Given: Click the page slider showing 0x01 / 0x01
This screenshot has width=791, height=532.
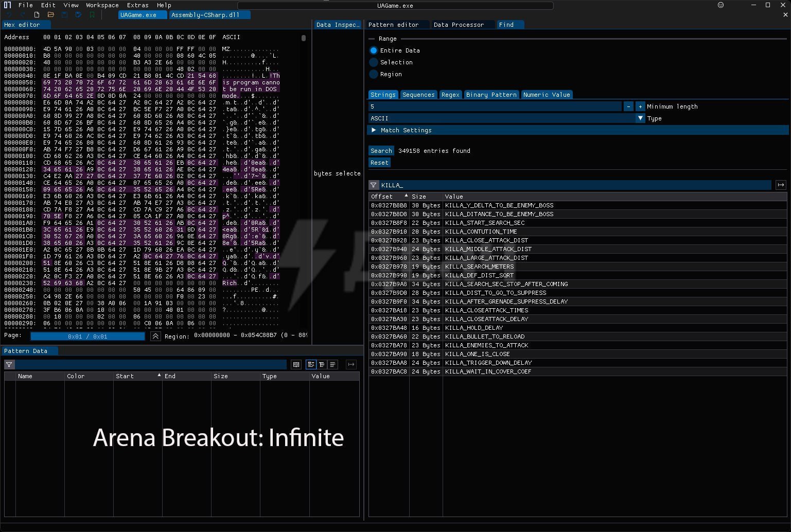Looking at the screenshot, I should 87,336.
